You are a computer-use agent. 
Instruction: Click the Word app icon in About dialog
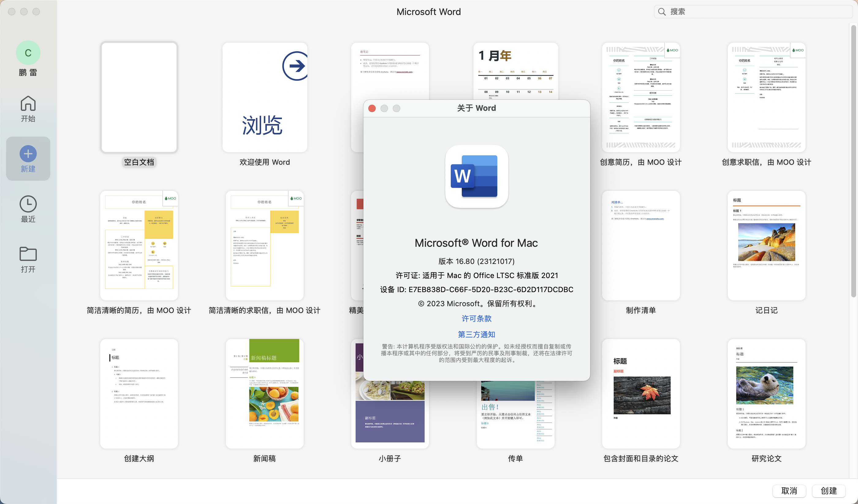coord(476,176)
